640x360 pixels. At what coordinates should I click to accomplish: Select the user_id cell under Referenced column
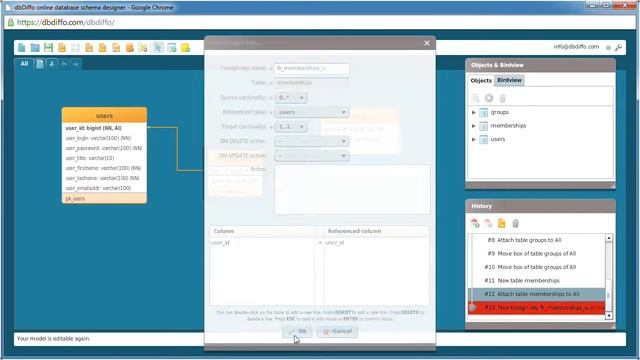pos(376,243)
